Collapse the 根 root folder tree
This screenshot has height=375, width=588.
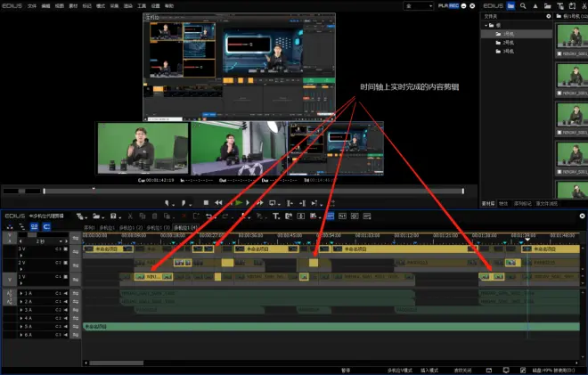486,26
